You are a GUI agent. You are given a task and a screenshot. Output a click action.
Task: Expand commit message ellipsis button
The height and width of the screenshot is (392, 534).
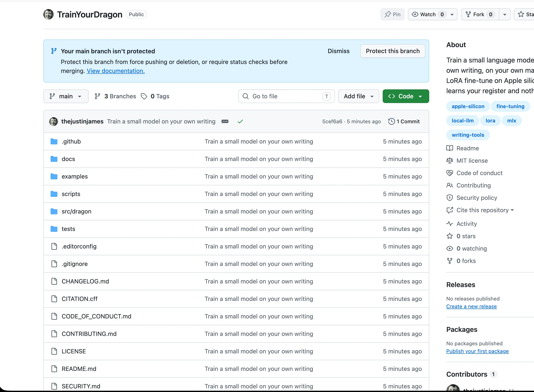tap(225, 122)
